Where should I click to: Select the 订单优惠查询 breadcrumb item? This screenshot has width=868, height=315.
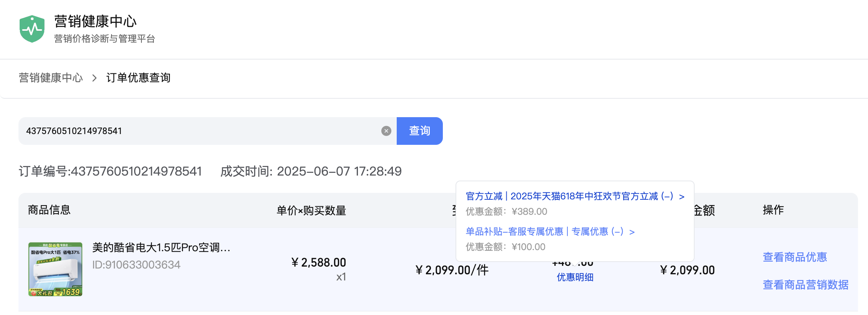138,78
